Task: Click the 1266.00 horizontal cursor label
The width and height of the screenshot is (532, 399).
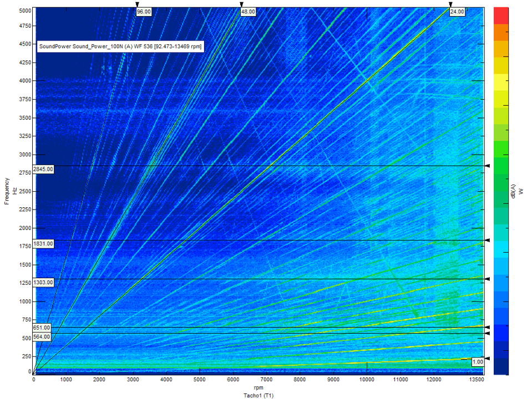Action: [x=44, y=283]
